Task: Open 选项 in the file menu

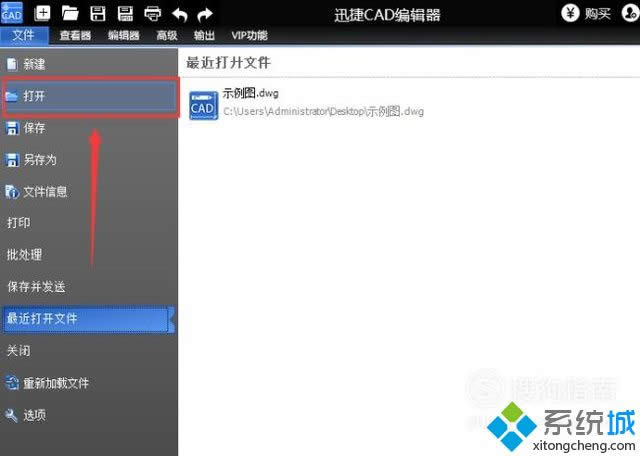Action: tap(89, 415)
